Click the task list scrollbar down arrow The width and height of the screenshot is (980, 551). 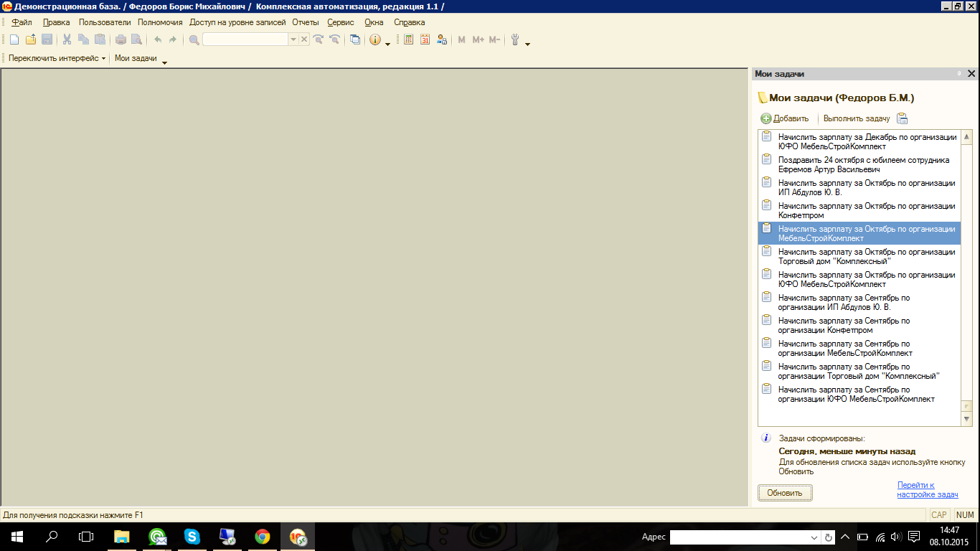[x=966, y=419]
